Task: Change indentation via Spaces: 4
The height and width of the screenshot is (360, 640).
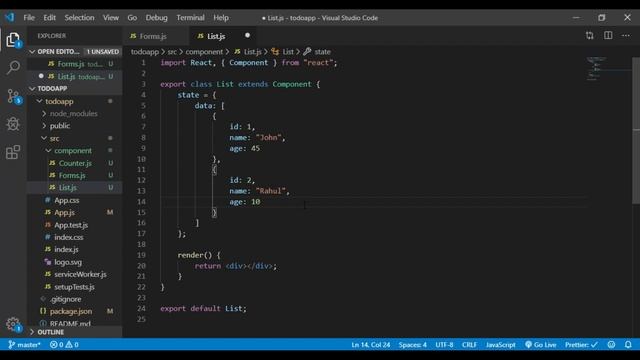Action: tap(413, 344)
